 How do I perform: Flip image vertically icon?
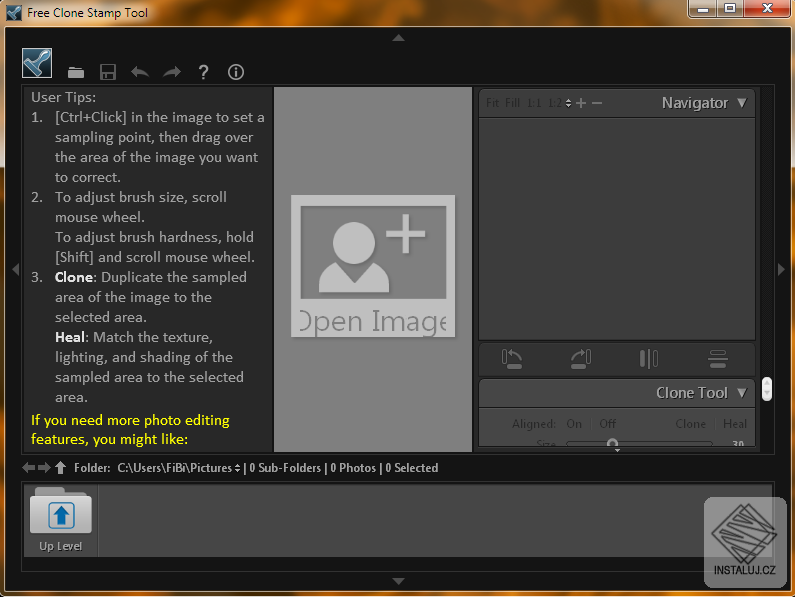pos(718,359)
